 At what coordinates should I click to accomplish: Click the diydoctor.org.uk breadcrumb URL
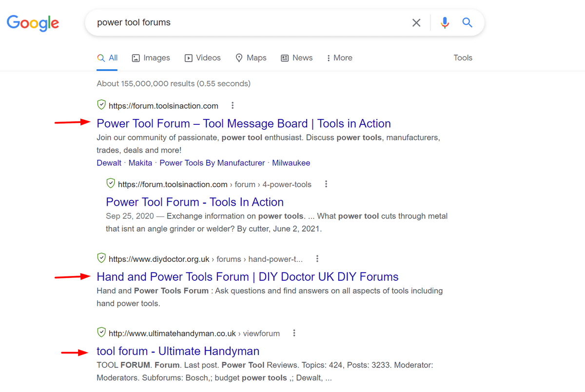coord(206,259)
